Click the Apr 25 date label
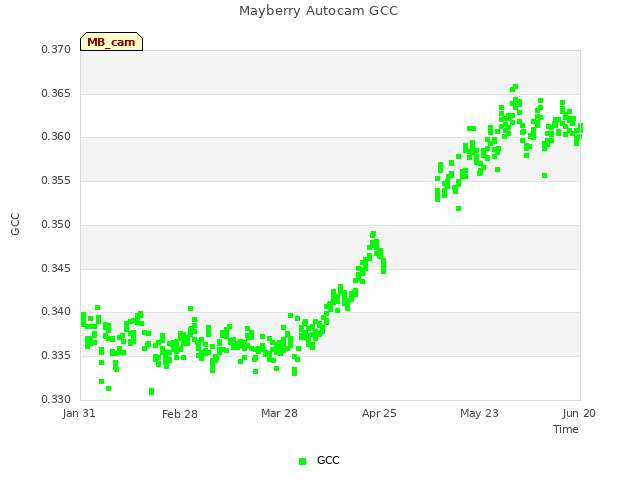 point(379,413)
